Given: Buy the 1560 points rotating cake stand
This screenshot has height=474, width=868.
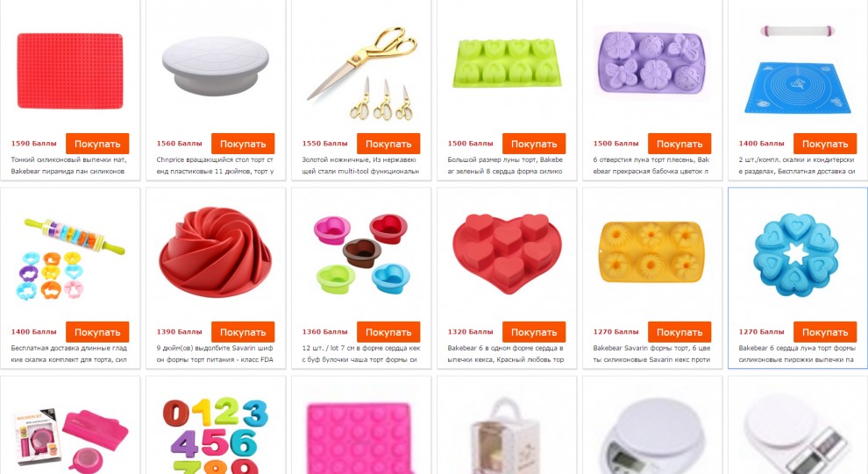Looking at the screenshot, I should [x=243, y=144].
